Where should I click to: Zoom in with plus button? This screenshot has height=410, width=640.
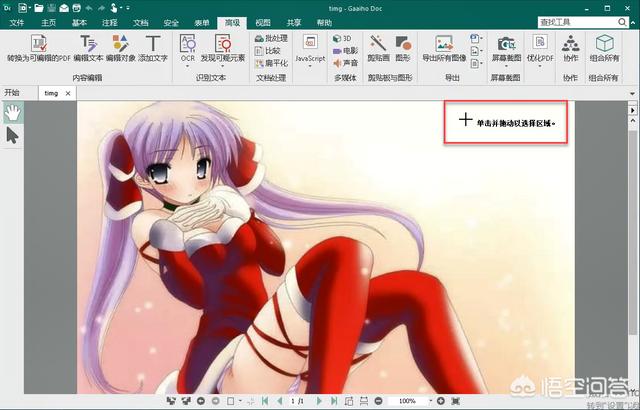[440, 401]
